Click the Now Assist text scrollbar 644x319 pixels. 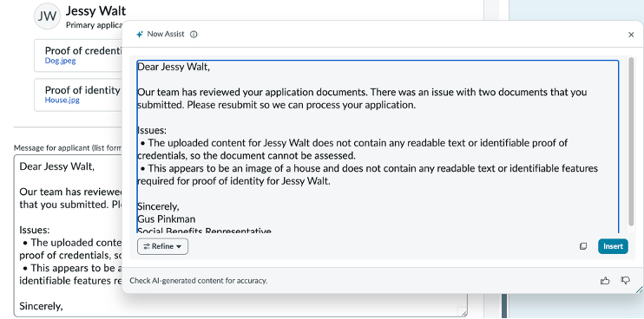(631, 141)
